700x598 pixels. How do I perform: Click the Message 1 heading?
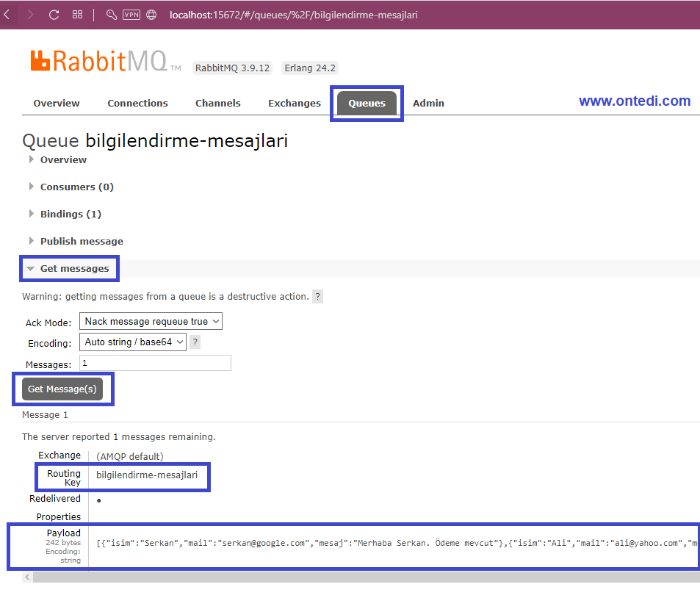(45, 415)
